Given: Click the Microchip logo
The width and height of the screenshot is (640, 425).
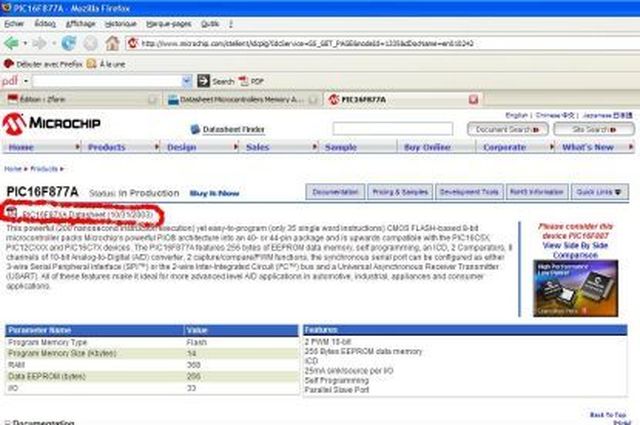Looking at the screenshot, I should point(51,123).
